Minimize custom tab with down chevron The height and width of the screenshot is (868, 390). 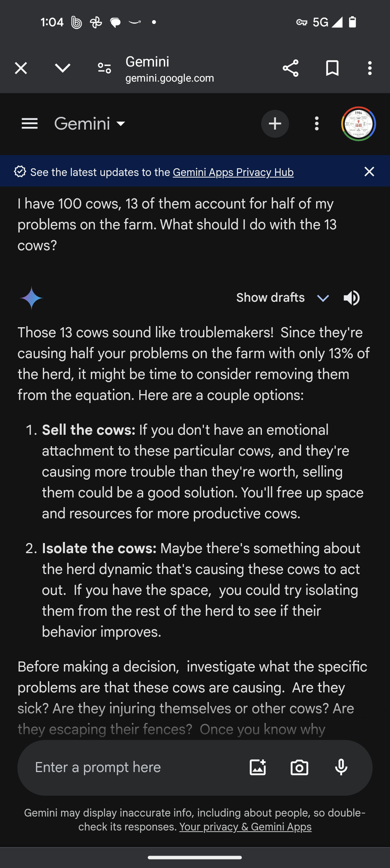click(x=63, y=68)
